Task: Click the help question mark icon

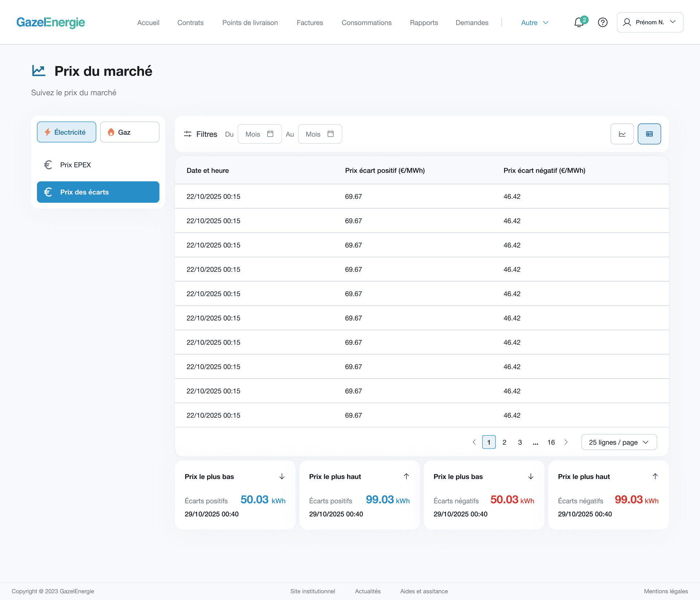Action: [603, 23]
